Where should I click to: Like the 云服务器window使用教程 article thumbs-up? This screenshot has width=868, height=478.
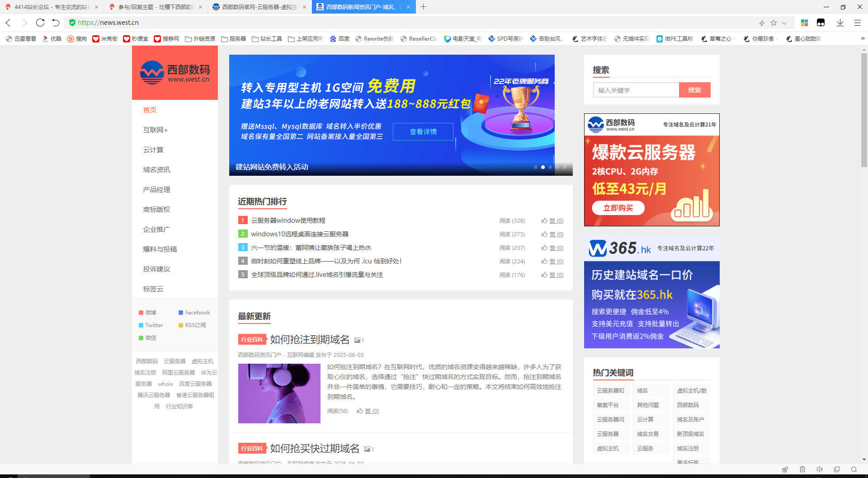[x=552, y=220]
